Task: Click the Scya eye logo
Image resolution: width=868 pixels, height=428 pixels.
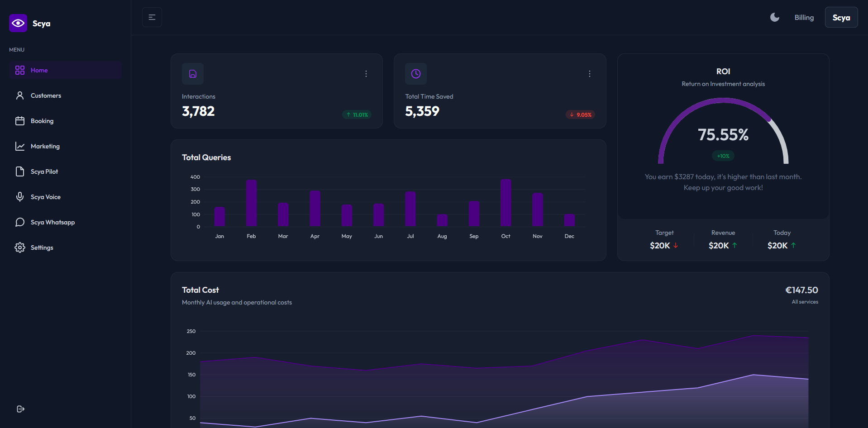Action: click(x=18, y=23)
